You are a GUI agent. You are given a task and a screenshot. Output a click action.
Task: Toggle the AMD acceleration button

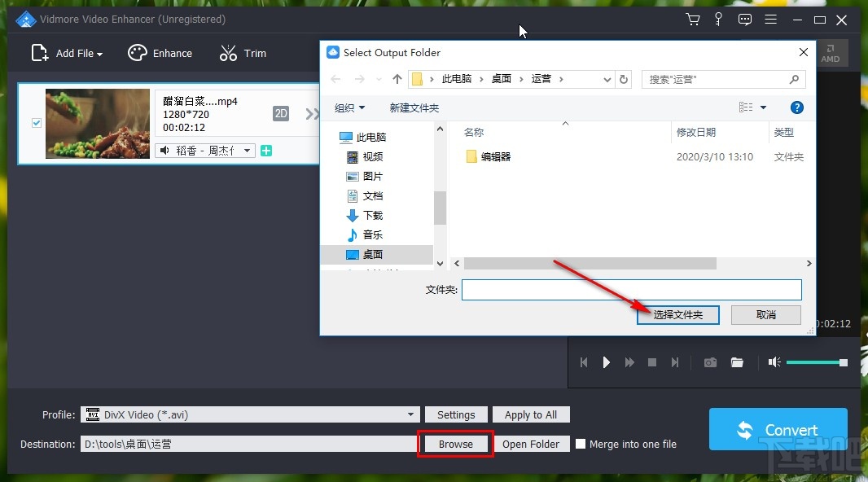[831, 54]
